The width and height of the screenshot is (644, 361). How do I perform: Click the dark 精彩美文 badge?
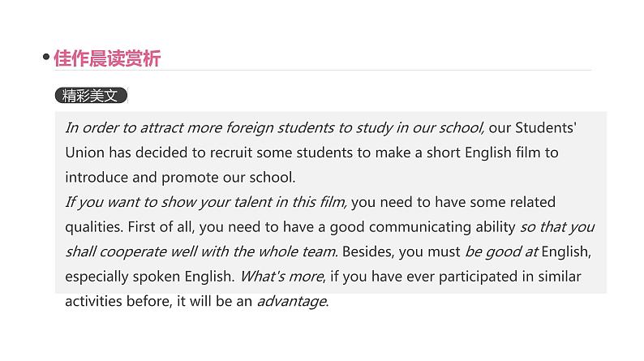coord(91,96)
